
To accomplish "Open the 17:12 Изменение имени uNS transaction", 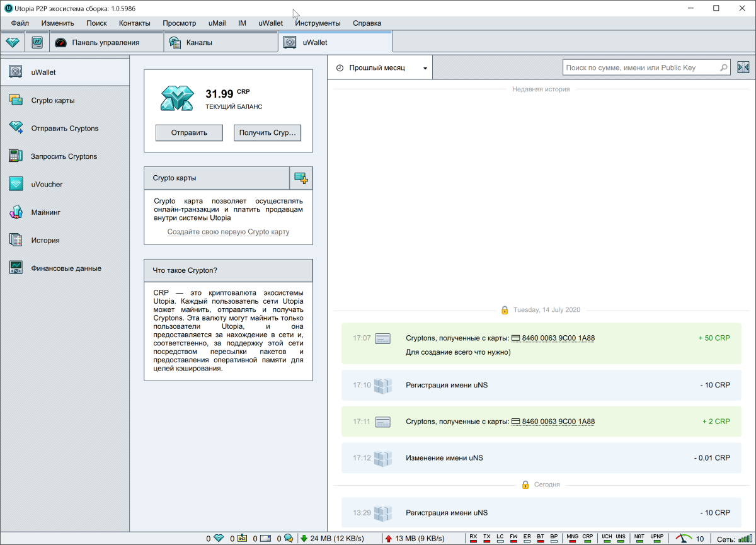I will [542, 458].
